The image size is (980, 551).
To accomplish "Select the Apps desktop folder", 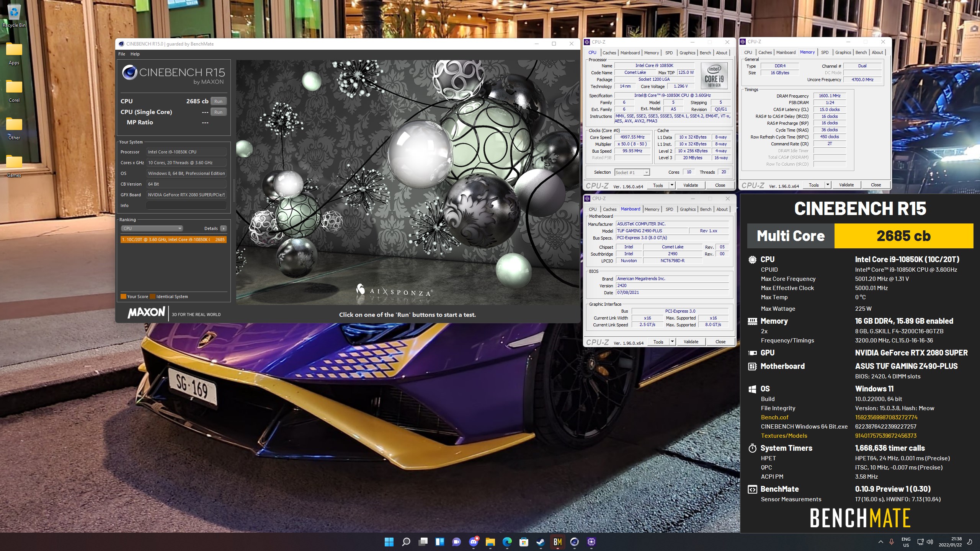I will point(14,54).
